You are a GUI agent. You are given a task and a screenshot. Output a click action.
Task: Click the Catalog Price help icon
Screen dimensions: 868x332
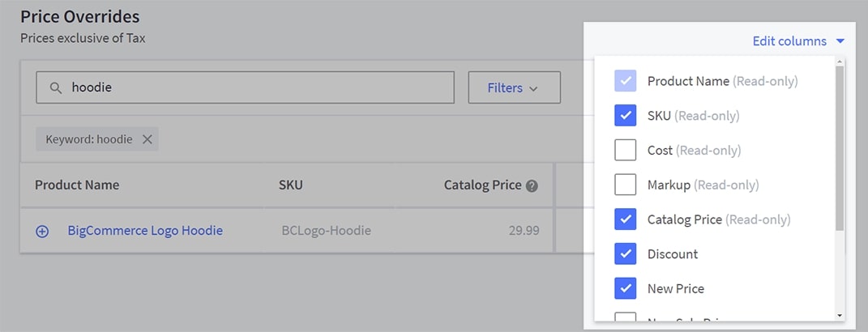coord(532,185)
